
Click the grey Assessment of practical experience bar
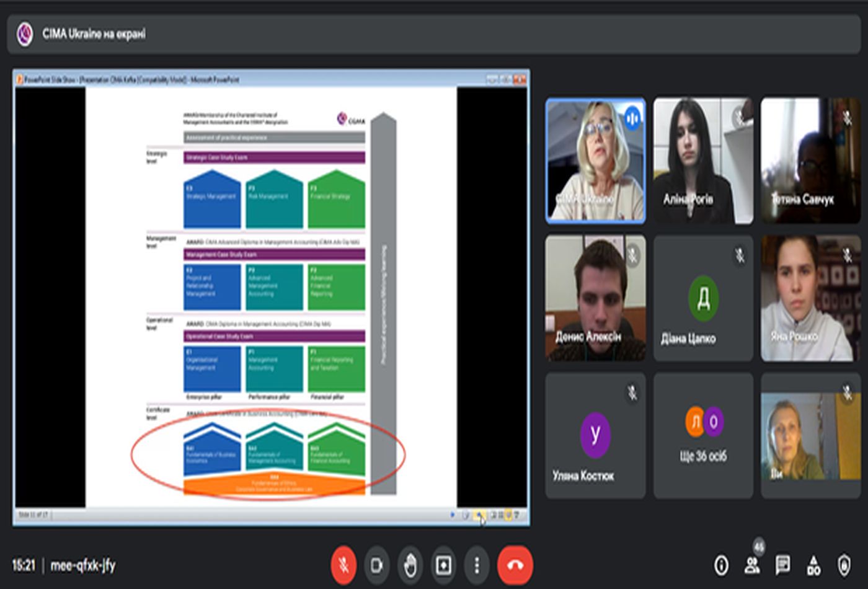click(274, 138)
